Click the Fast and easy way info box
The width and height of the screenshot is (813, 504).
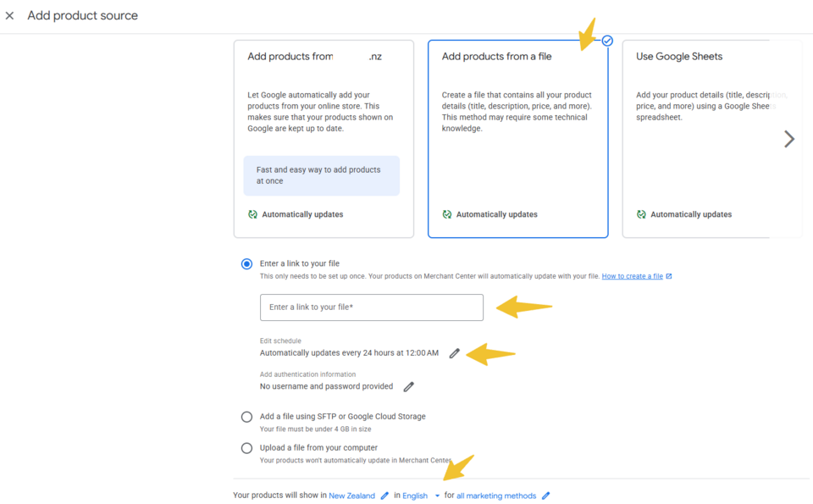point(321,175)
